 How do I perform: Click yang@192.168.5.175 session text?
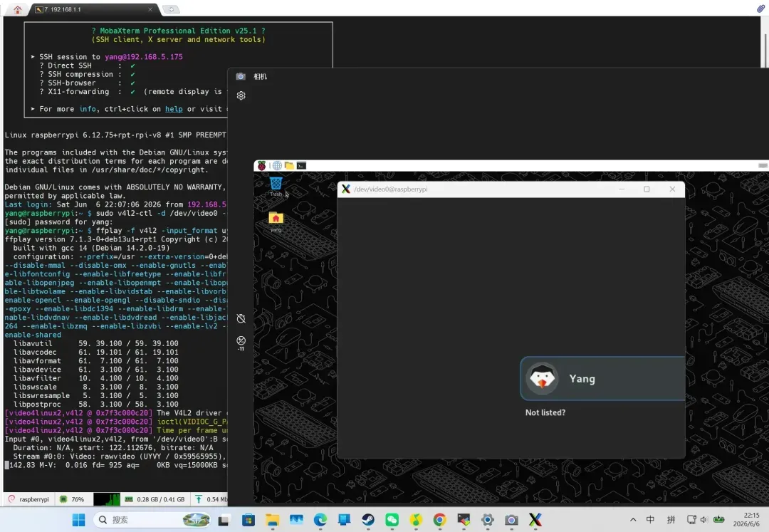pos(144,57)
